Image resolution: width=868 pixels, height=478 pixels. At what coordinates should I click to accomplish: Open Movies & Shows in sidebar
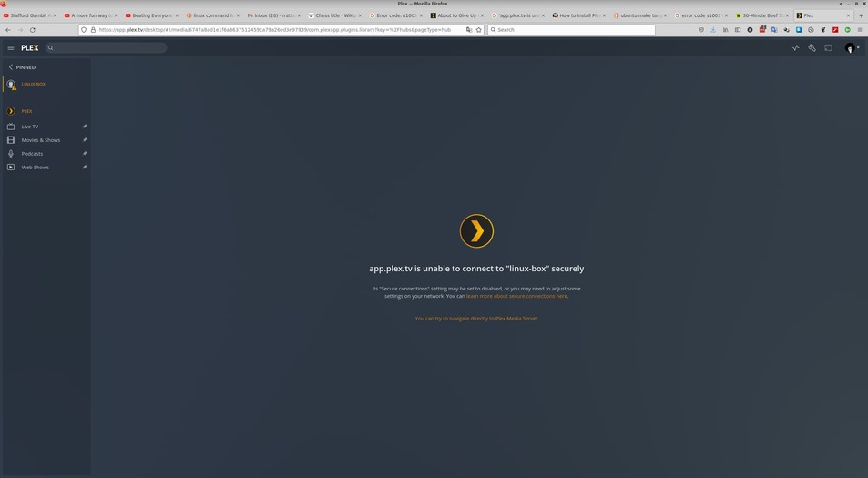click(x=40, y=140)
